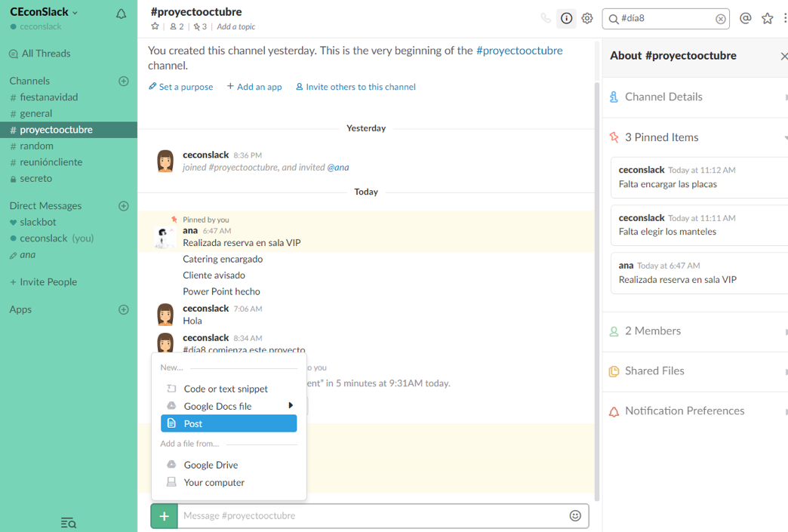Upload a file from Your computer

click(x=229, y=483)
